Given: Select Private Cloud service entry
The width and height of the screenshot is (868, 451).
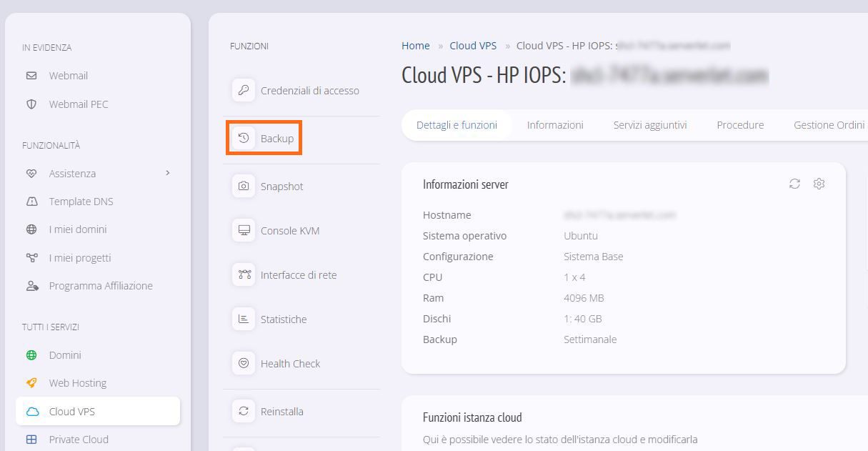Looking at the screenshot, I should (x=79, y=440).
